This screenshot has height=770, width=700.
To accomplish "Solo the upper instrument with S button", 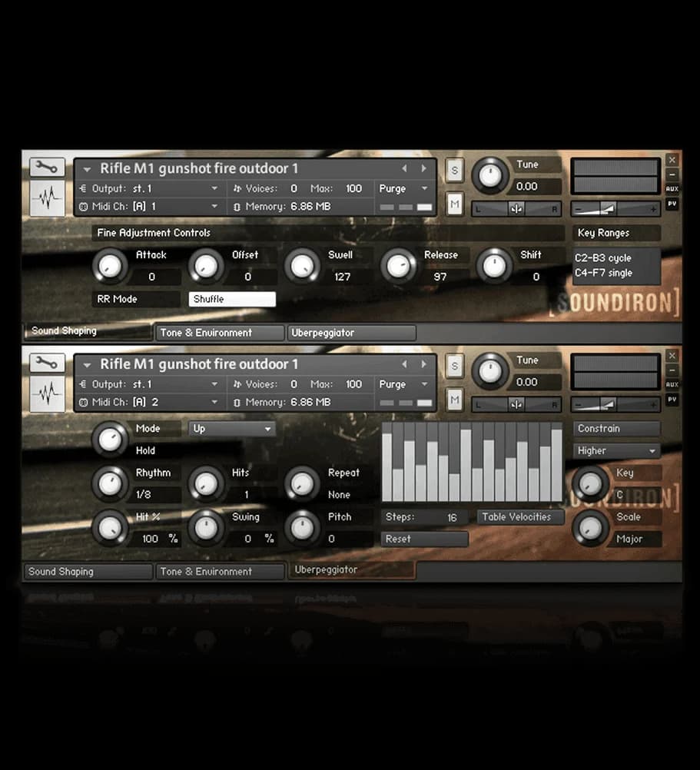I will click(x=455, y=170).
